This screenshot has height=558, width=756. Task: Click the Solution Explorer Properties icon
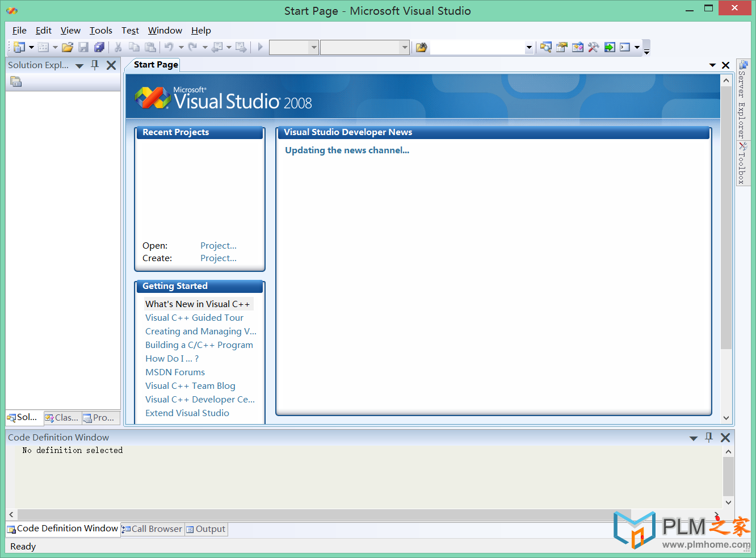click(16, 82)
